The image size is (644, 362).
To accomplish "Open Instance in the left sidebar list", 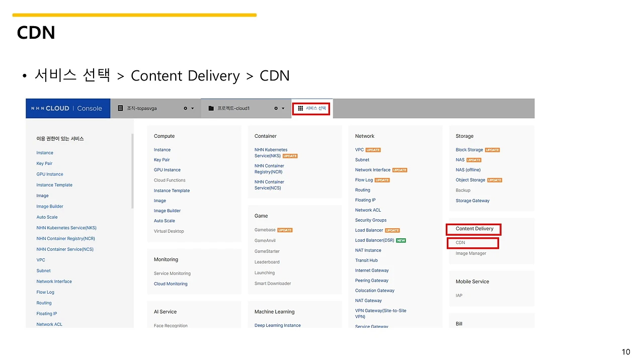I will (x=45, y=153).
